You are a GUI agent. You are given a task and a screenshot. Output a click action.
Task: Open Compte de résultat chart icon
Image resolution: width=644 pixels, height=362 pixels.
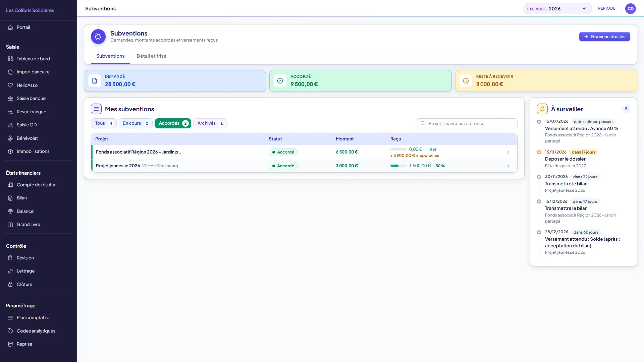coord(10,185)
